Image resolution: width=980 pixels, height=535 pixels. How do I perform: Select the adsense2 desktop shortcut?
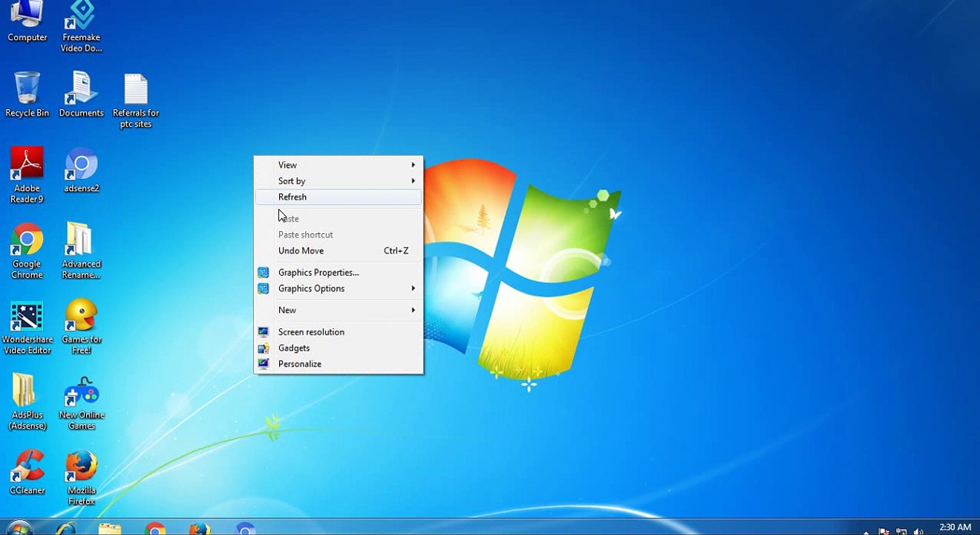click(82, 171)
